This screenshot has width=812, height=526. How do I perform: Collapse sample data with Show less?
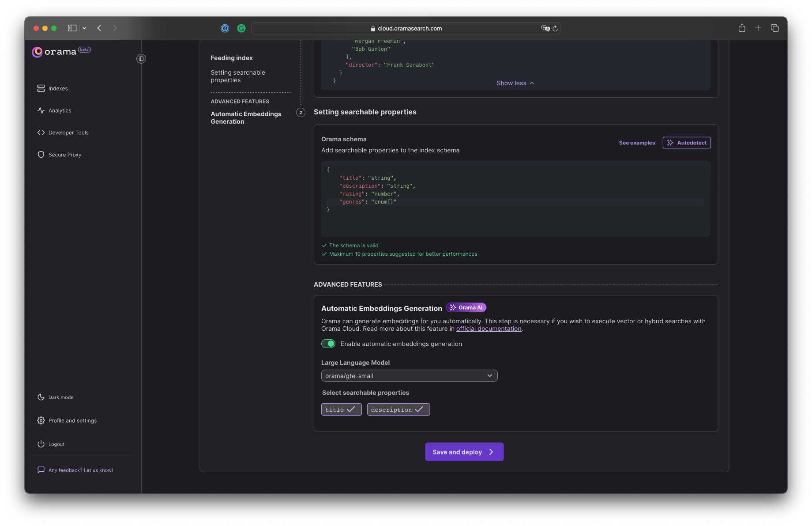(515, 83)
